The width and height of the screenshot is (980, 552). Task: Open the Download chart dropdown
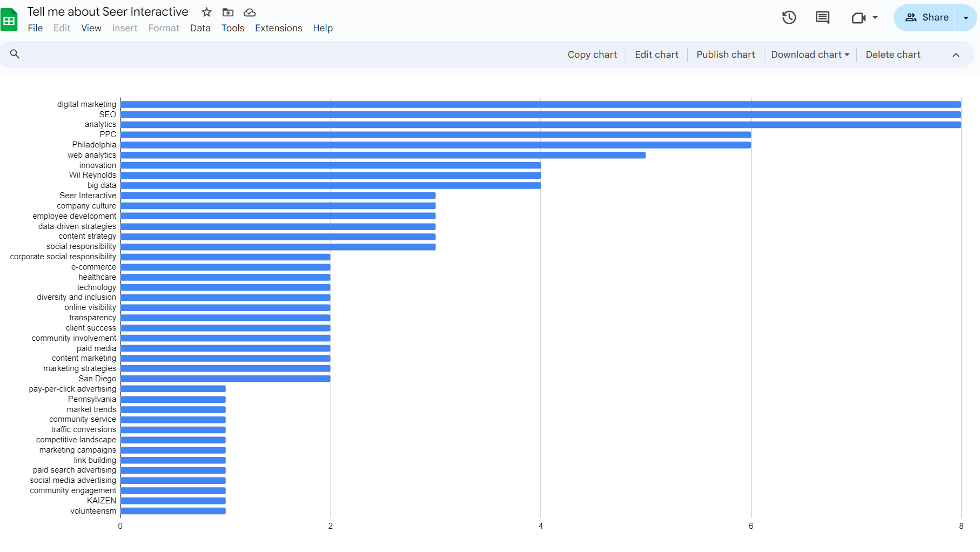pyautogui.click(x=810, y=55)
